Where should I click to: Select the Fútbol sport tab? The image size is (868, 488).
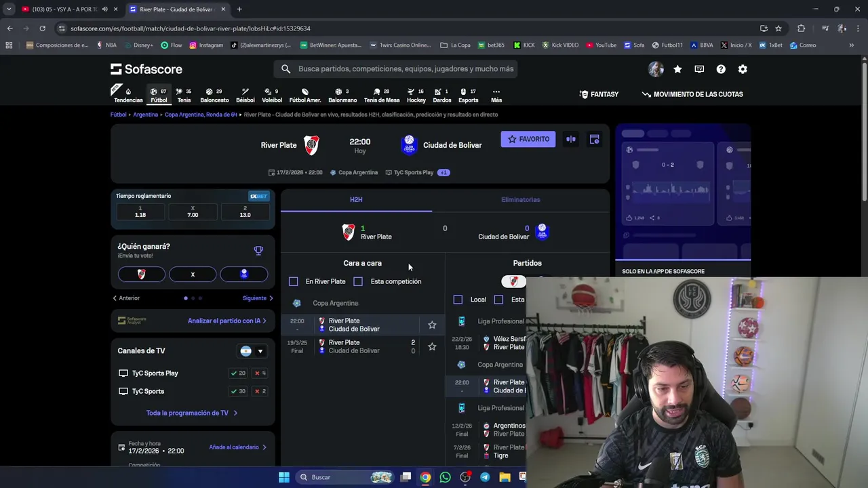159,95
